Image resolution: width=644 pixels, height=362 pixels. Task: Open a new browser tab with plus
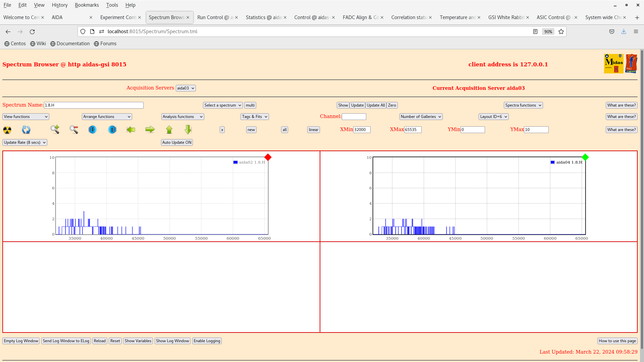(637, 17)
